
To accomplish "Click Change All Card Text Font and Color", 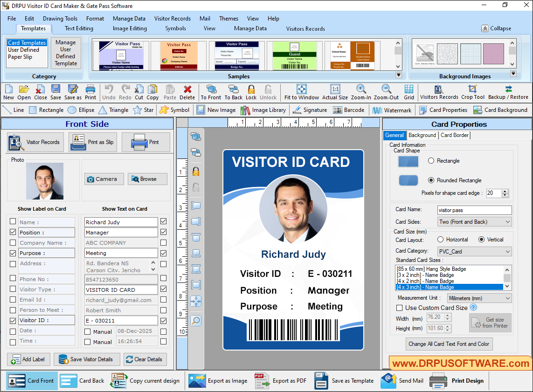I will coord(449,344).
